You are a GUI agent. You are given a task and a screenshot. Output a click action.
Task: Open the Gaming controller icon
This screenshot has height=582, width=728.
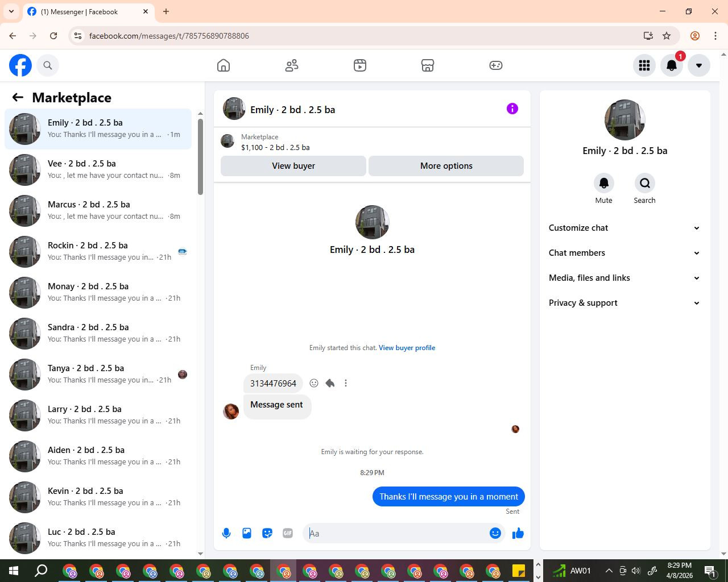496,65
